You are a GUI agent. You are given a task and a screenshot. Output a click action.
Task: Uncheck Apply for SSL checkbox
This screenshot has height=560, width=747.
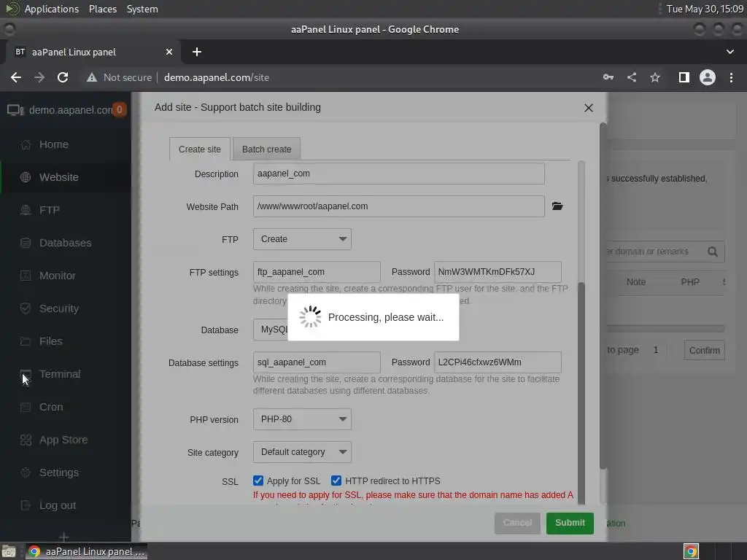point(258,481)
